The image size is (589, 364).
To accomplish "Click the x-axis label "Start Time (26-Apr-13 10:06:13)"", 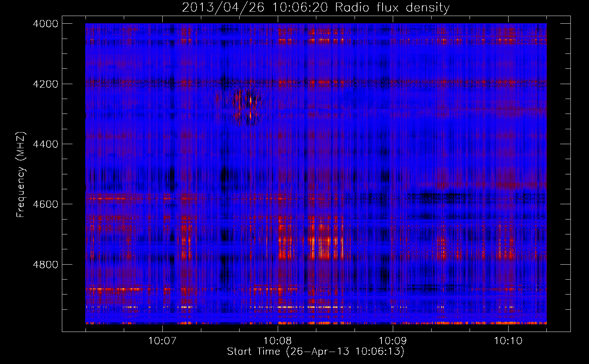I will pyautogui.click(x=316, y=352).
